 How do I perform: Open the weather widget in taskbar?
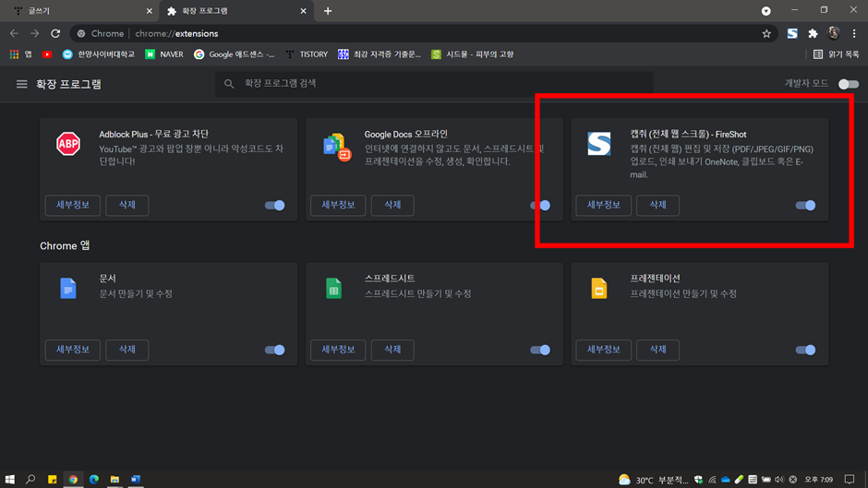coord(653,480)
